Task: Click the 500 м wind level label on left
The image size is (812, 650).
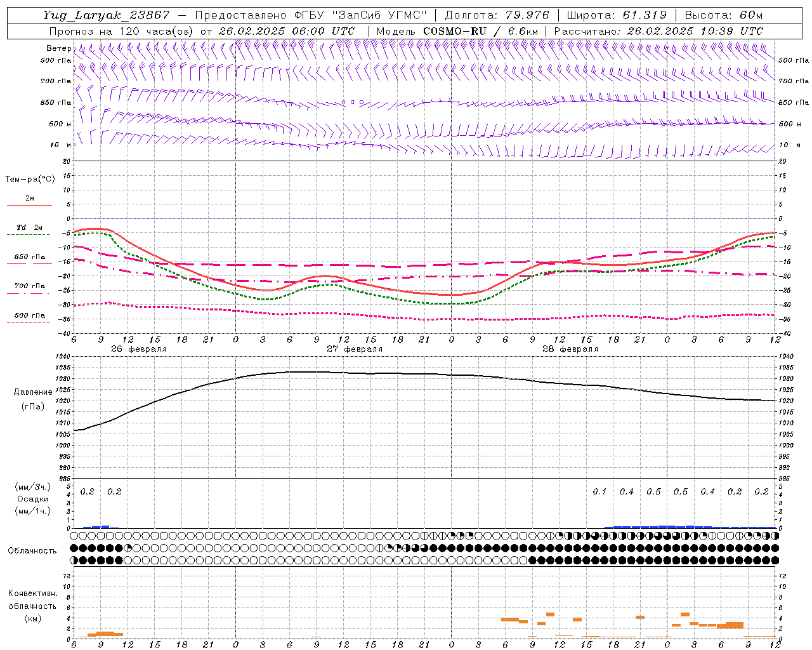Action: coord(60,124)
